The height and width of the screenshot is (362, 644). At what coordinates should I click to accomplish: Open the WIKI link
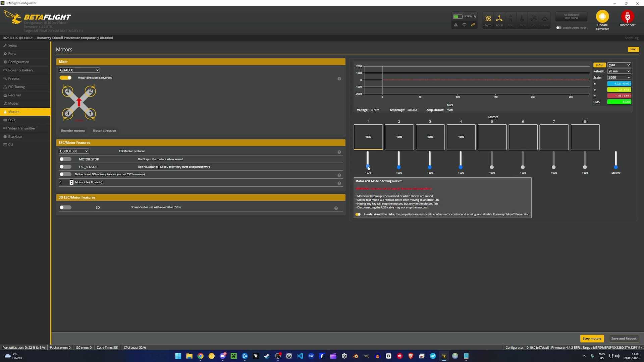(x=633, y=49)
